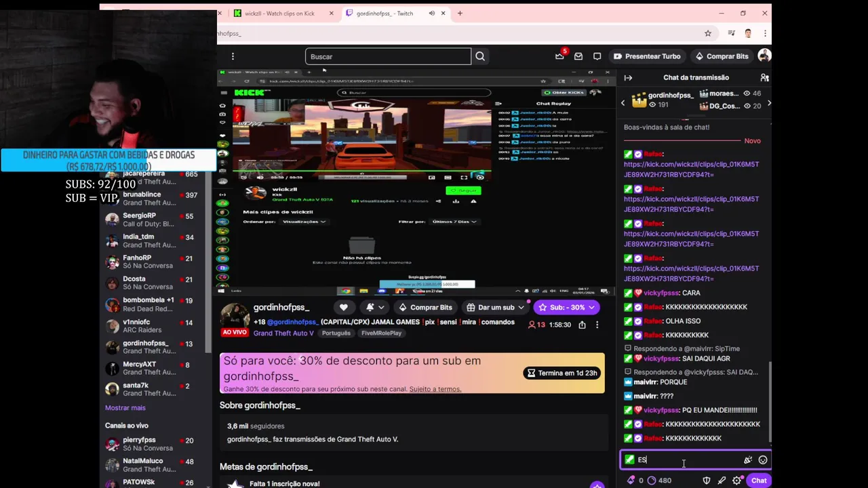Open the Twitch inbox envelope icon
The height and width of the screenshot is (488, 868).
click(578, 56)
